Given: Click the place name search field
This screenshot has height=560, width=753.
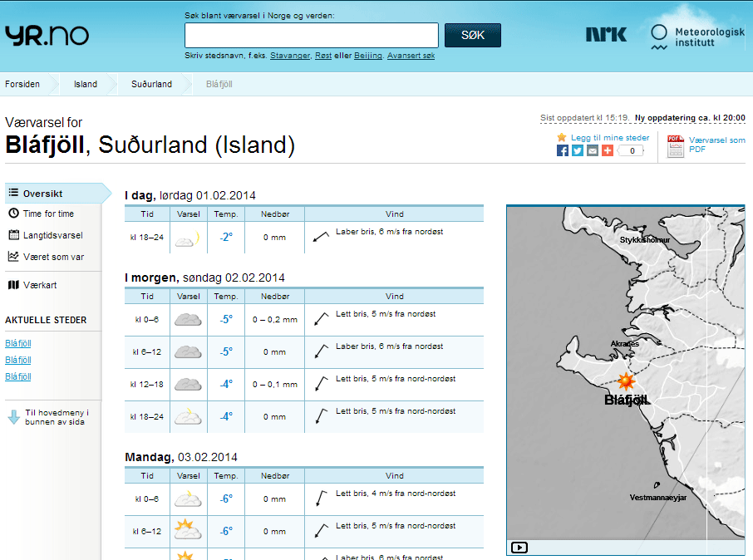Looking at the screenshot, I should click(x=311, y=35).
